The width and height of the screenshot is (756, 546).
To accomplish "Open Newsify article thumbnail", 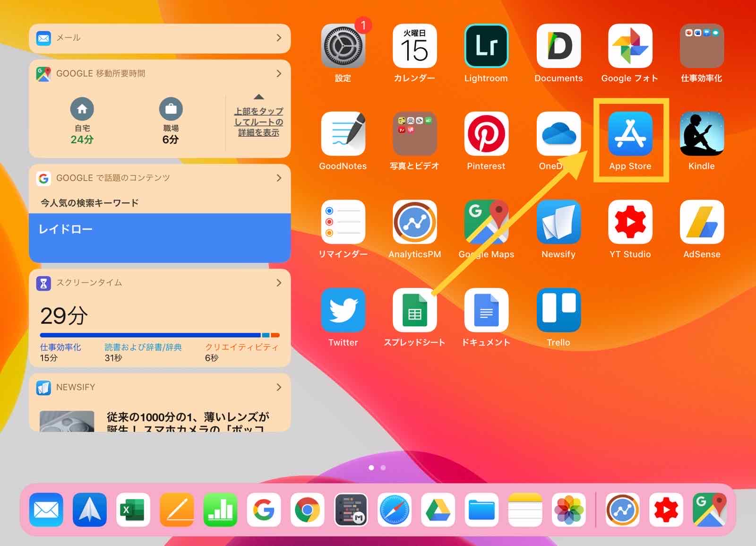I will 67,421.
